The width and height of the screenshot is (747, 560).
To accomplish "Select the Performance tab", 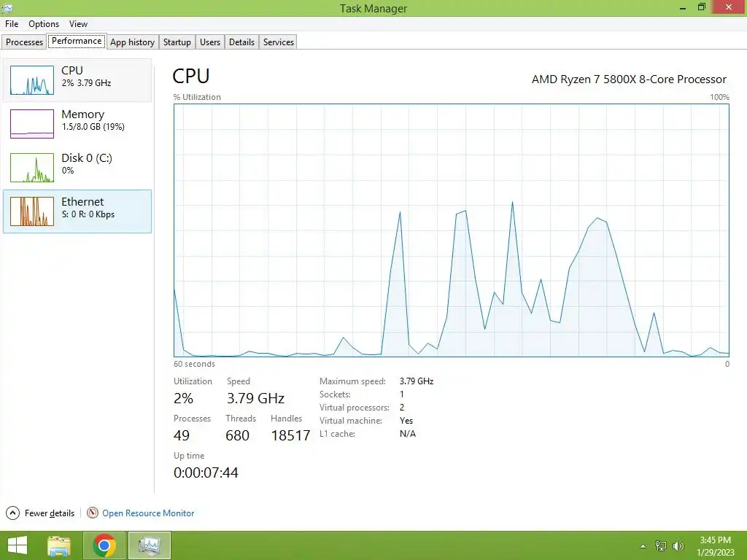I will [77, 41].
